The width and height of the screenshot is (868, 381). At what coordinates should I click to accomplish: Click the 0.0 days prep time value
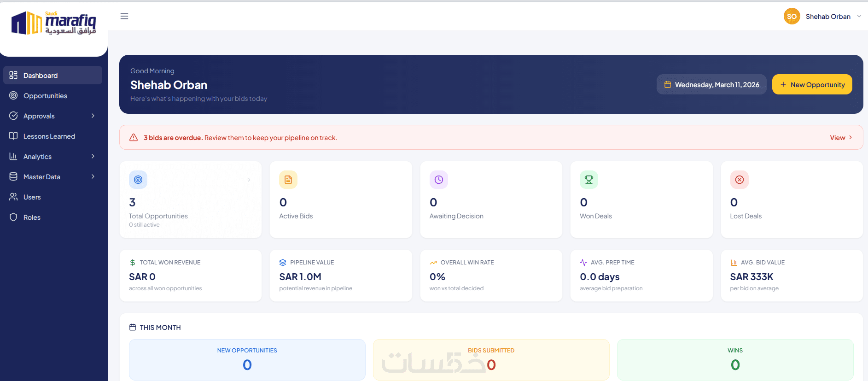[x=600, y=277]
